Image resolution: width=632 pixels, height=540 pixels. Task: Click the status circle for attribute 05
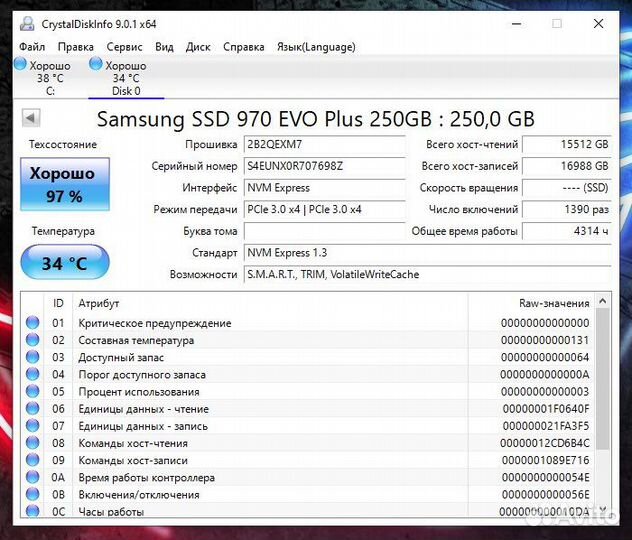pyautogui.click(x=33, y=391)
